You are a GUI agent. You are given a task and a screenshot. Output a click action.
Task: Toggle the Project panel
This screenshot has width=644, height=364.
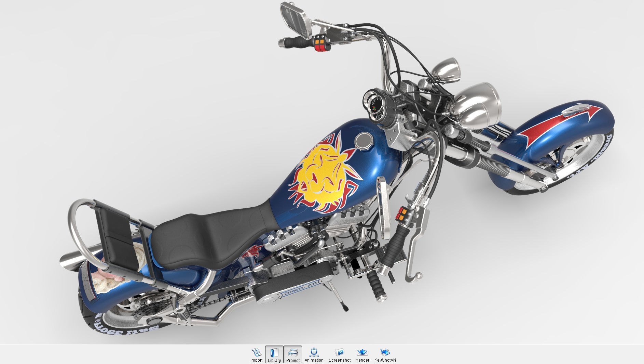coord(293,354)
